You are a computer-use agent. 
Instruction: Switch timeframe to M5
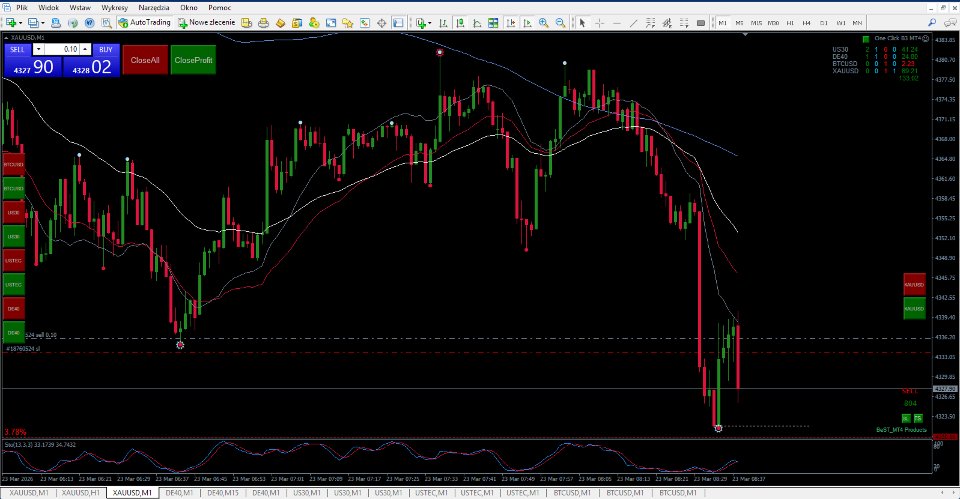pos(739,23)
